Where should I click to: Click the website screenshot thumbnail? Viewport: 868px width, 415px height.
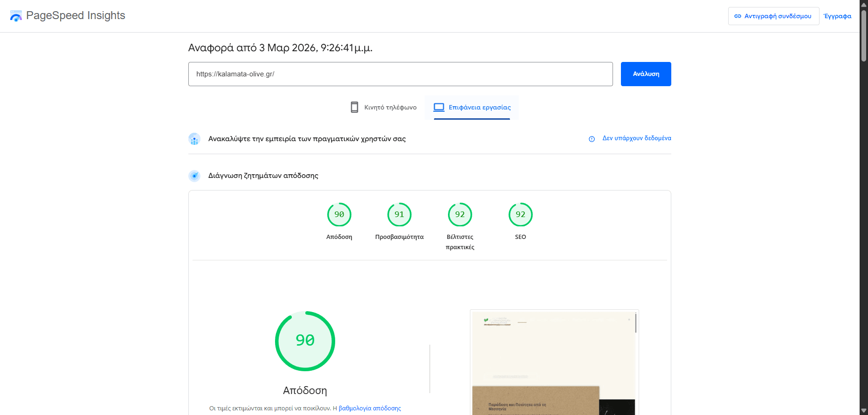point(554,362)
